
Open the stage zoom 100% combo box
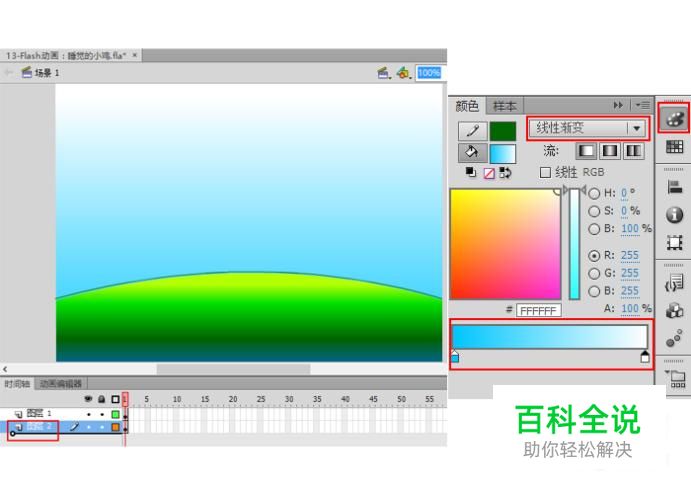coord(430,73)
